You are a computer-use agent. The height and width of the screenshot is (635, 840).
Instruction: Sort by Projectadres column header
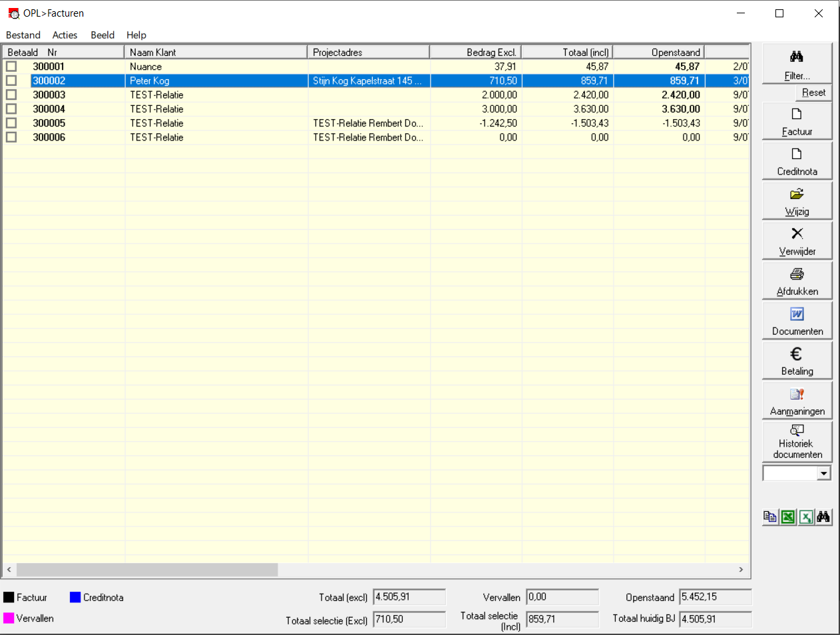pos(369,52)
